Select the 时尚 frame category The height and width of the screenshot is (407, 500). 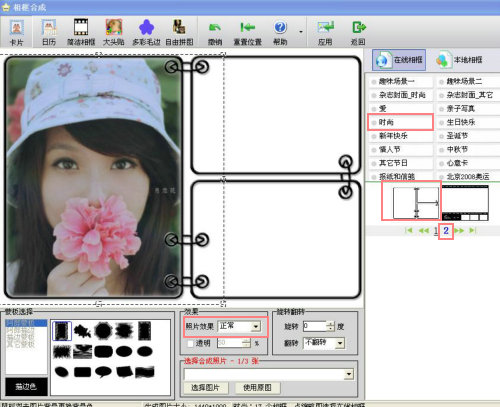[400, 122]
